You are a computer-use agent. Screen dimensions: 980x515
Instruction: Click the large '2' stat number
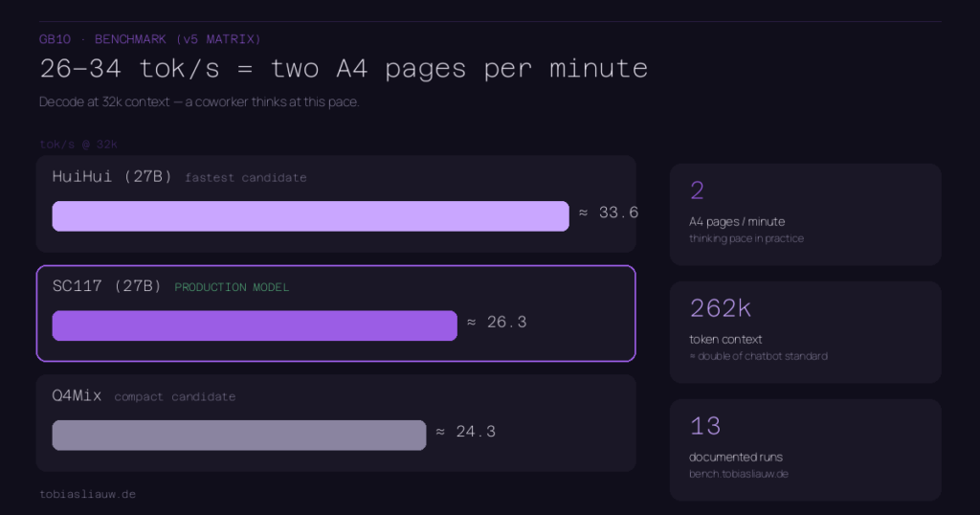[x=697, y=190]
